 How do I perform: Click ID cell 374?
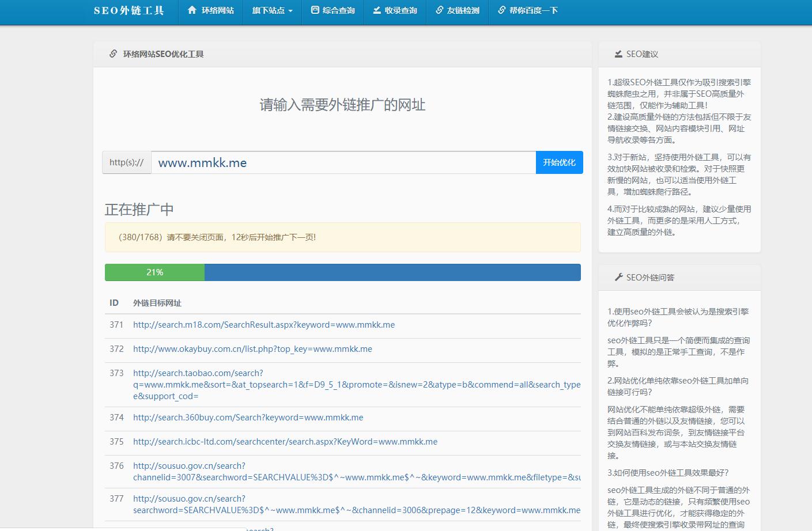tap(116, 418)
